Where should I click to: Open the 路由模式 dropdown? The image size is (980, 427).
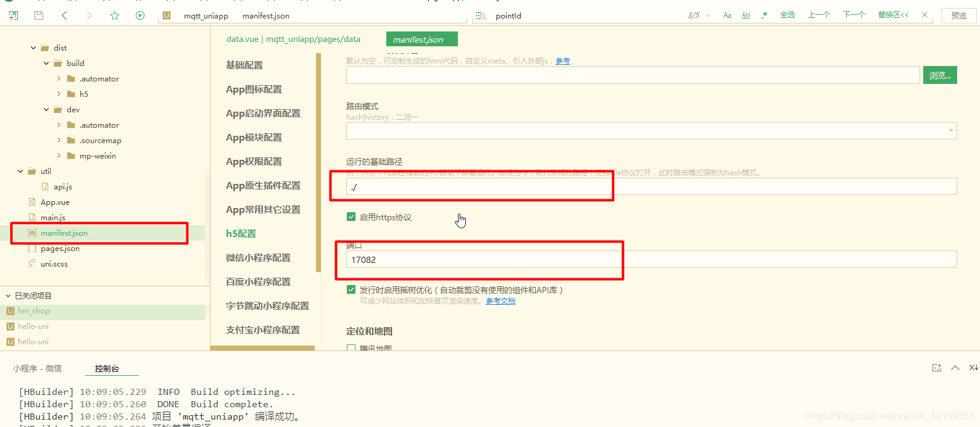click(651, 131)
